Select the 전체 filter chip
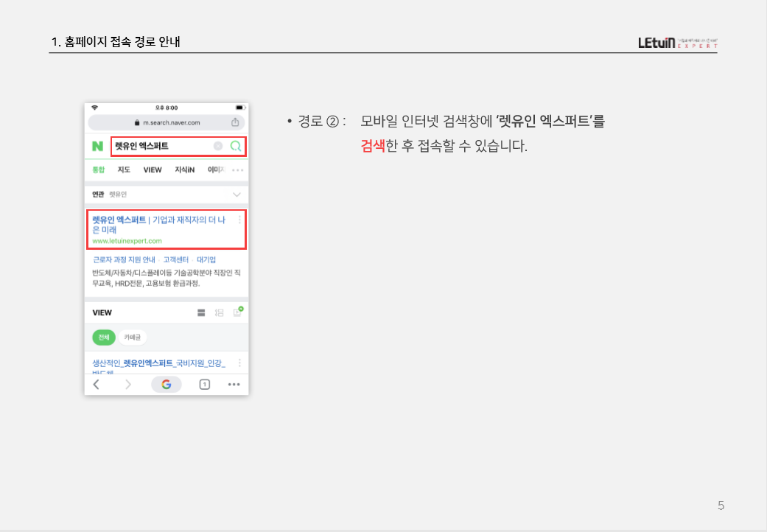Viewport: 767px width, 532px height. tap(104, 337)
